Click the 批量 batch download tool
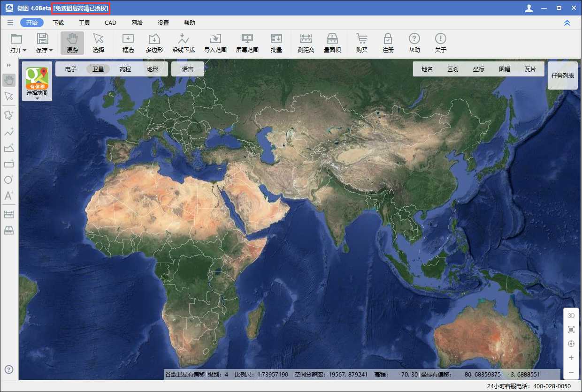Screen dimensions: 582x392 point(276,43)
